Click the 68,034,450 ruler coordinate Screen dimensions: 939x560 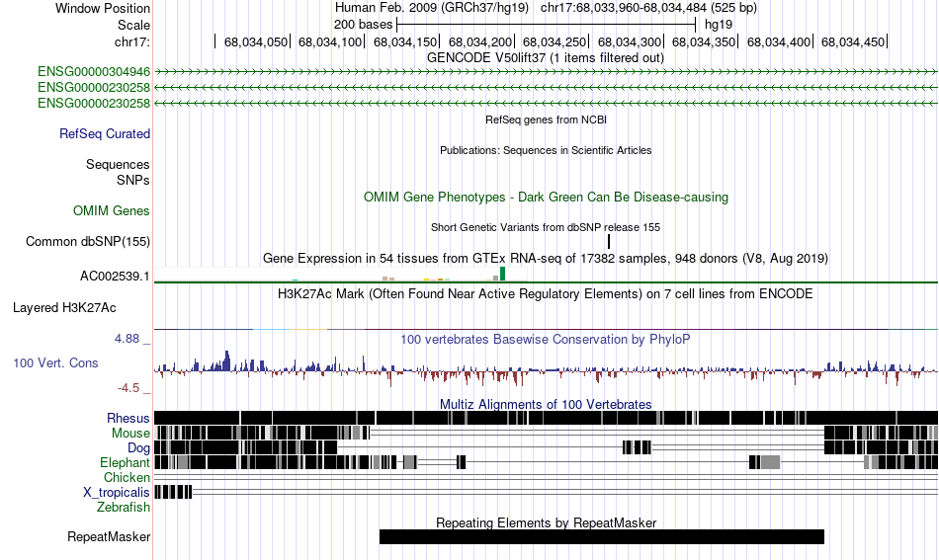coord(853,41)
